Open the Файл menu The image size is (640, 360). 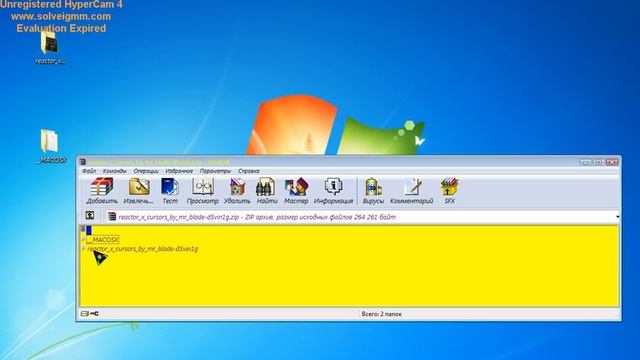pyautogui.click(x=89, y=171)
